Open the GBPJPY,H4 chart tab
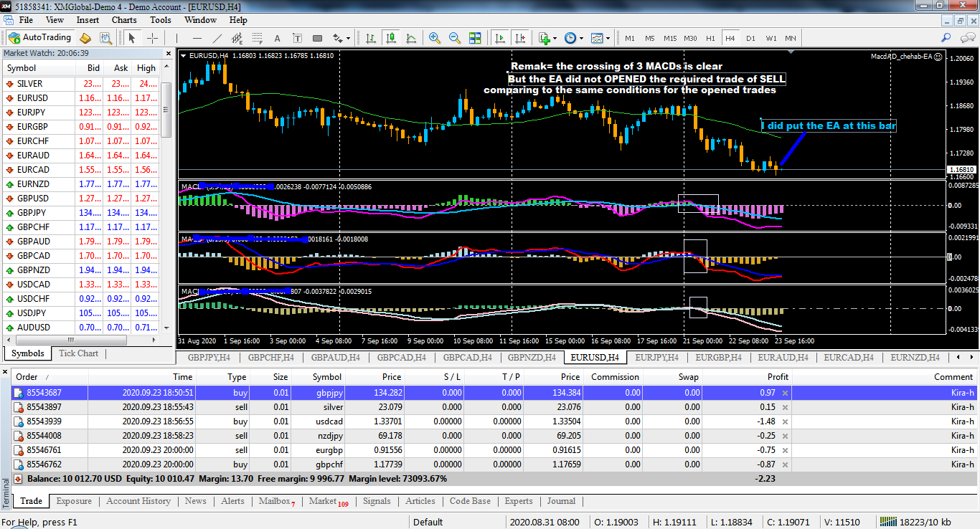The image size is (980, 529). pyautogui.click(x=209, y=357)
